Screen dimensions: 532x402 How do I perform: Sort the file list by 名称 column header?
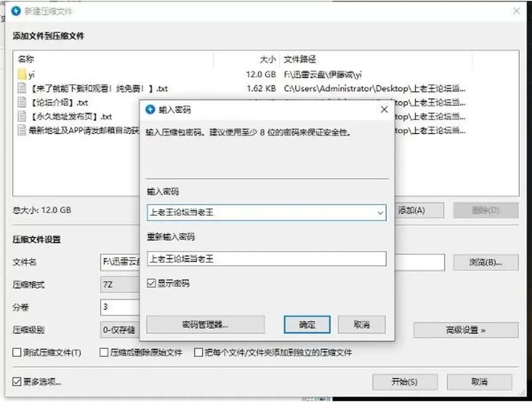pos(26,59)
